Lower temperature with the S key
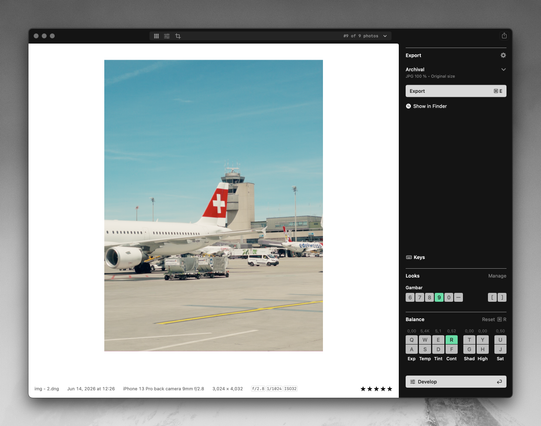541x426 pixels. pyautogui.click(x=425, y=349)
